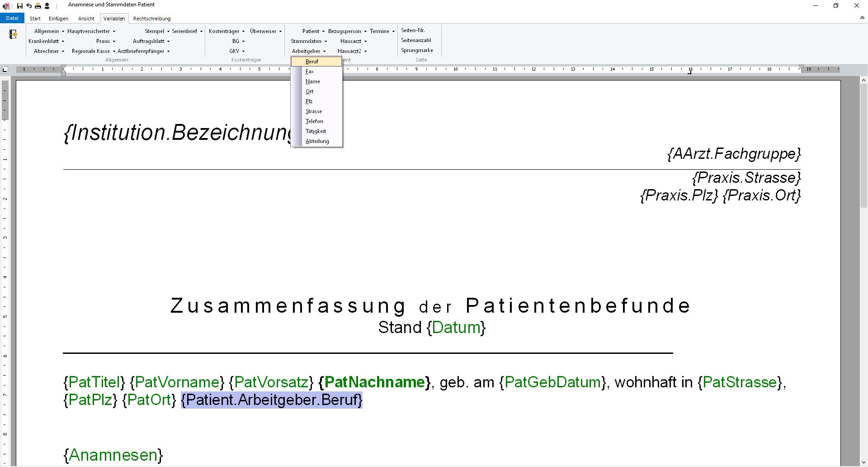The width and height of the screenshot is (868, 467).
Task: Click the {Patient.Arbeitgeber.Beruf} placeholder in document
Action: (272, 400)
